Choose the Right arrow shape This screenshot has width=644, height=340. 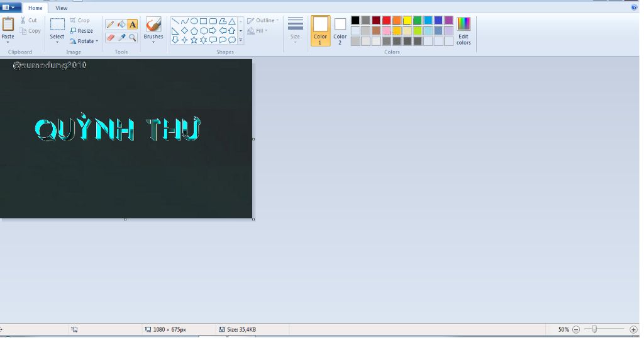213,31
